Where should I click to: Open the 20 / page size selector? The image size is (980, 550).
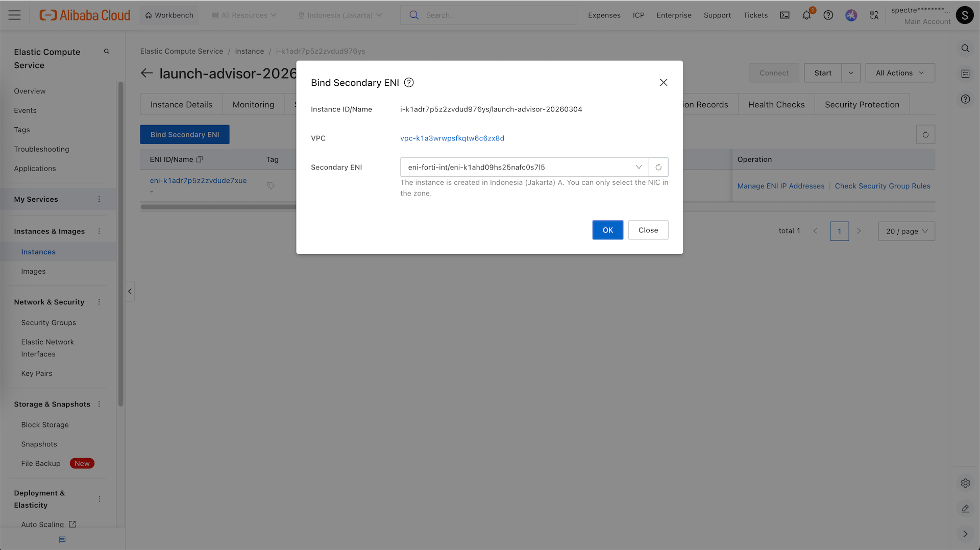[x=906, y=231]
